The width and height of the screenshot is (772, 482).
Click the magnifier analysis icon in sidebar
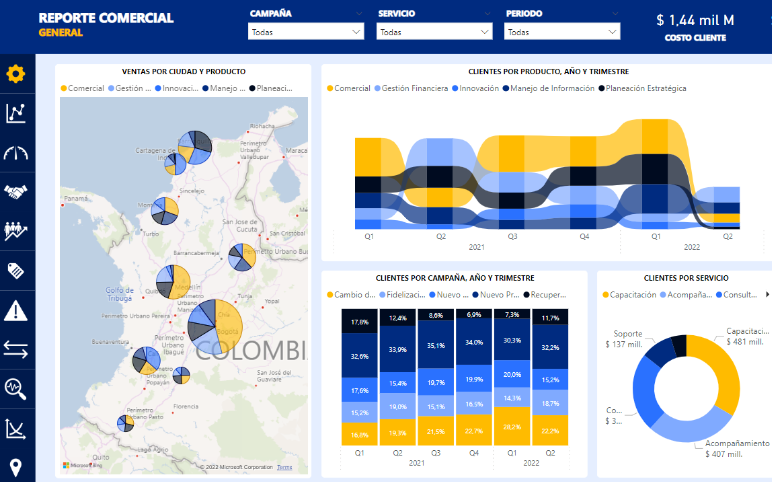tap(16, 388)
